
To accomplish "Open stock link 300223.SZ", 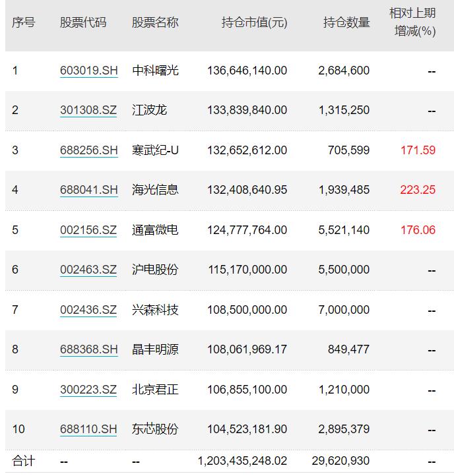I will pos(88,390).
